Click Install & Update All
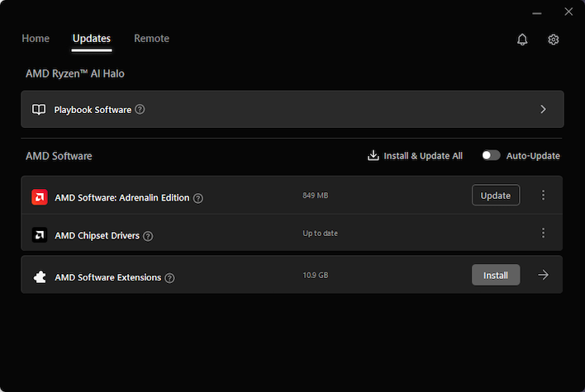Image resolution: width=585 pixels, height=392 pixels. [416, 155]
